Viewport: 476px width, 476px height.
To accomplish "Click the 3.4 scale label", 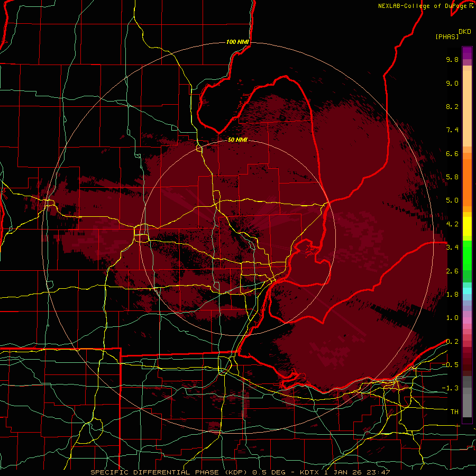I will 452,248.
